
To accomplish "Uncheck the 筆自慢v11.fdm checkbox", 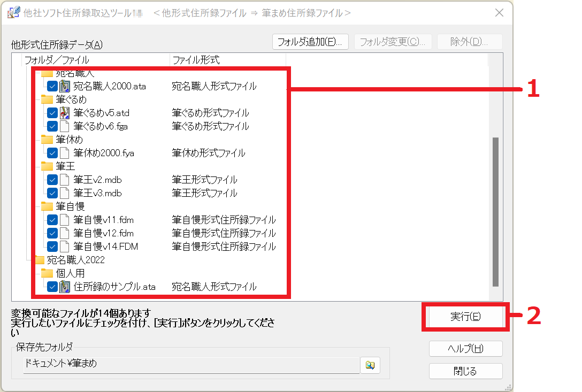I will click(52, 220).
